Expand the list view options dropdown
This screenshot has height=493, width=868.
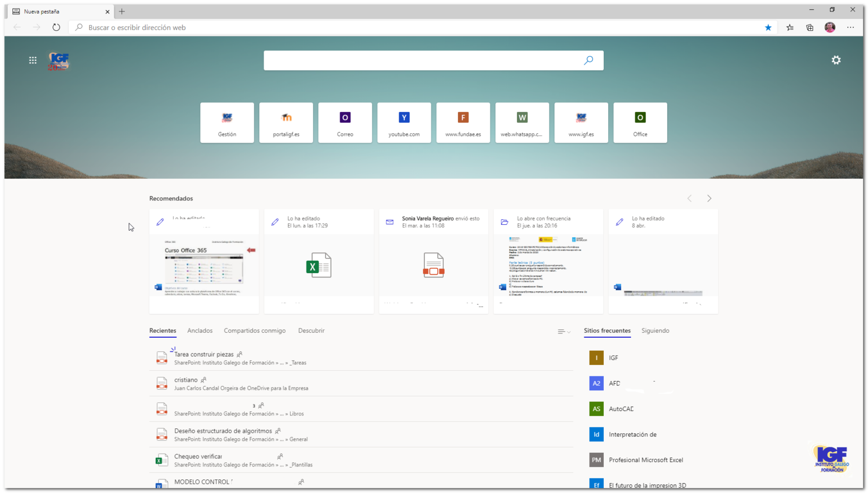point(564,331)
